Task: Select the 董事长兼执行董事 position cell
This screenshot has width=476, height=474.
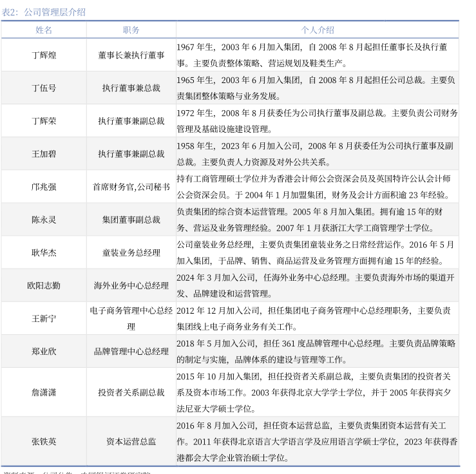Action: tap(131, 55)
